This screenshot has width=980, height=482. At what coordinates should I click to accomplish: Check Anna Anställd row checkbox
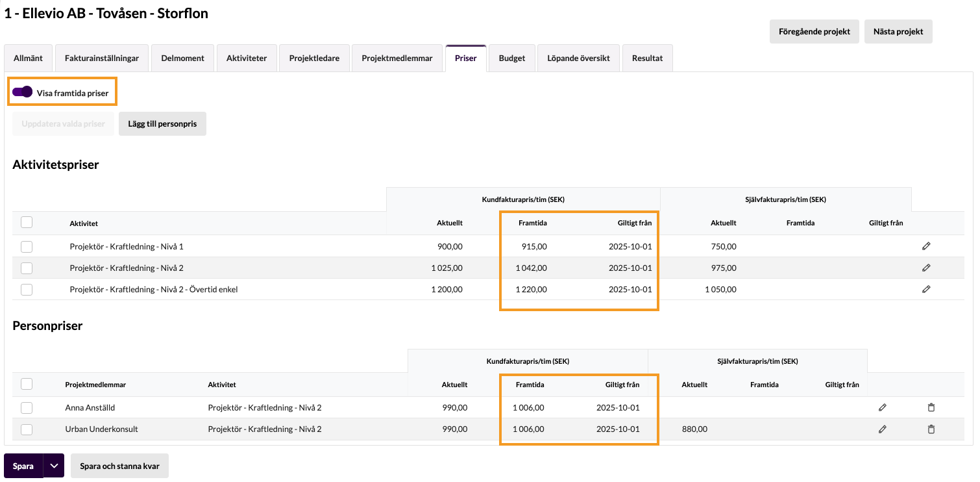27,407
